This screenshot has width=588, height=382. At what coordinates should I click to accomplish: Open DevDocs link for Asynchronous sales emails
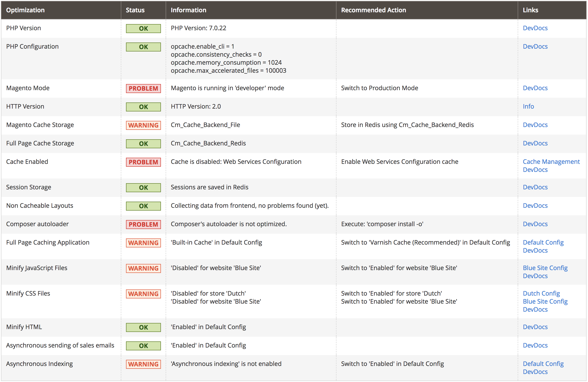pyautogui.click(x=535, y=345)
